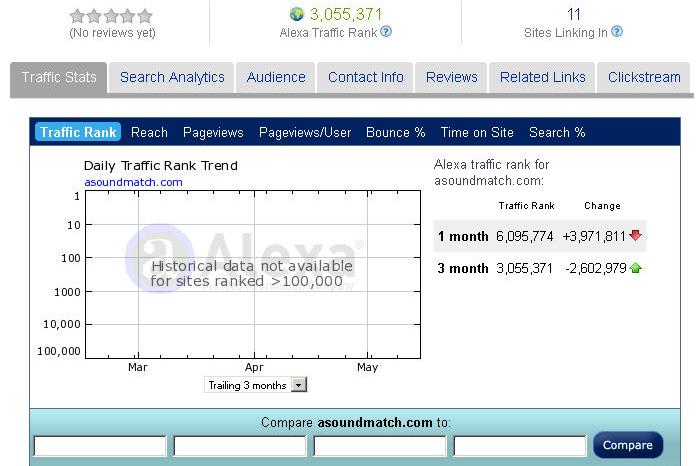Viewport: 698px width, 466px height.
Task: Click the 3 month row label
Action: click(463, 268)
